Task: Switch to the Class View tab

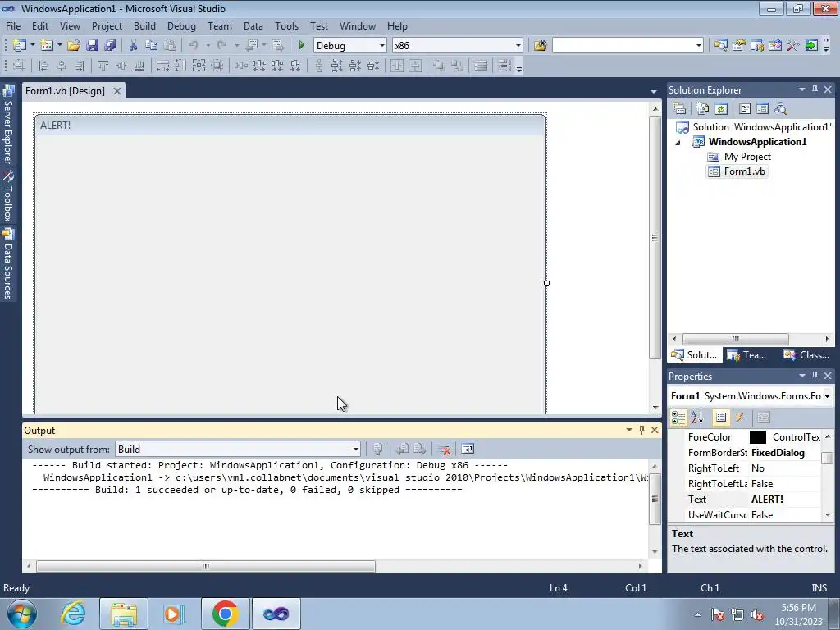Action: (806, 354)
